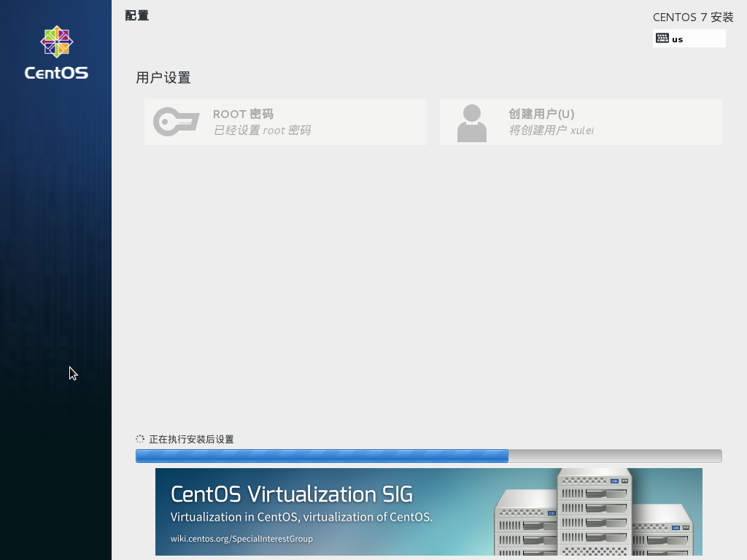Open the 创建用户(U) settings
The height and width of the screenshot is (560, 747).
point(581,122)
